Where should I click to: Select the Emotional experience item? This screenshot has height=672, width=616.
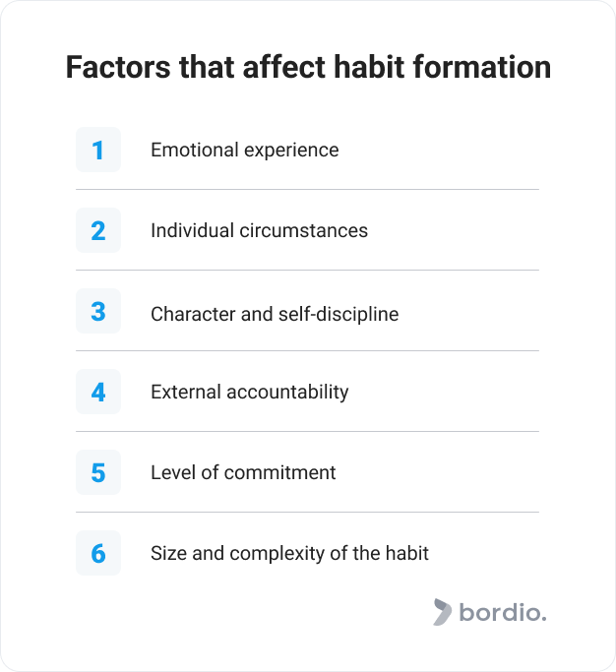click(245, 150)
